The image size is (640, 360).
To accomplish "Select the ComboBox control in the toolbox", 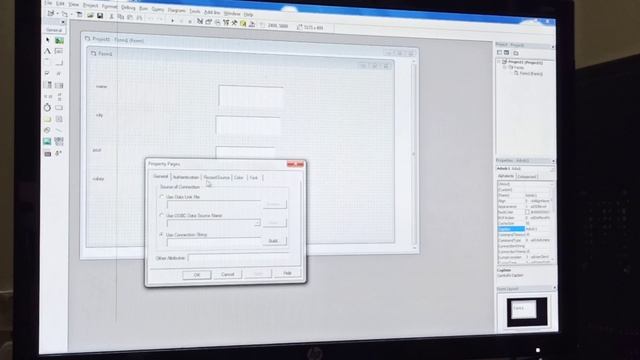I will (47, 85).
